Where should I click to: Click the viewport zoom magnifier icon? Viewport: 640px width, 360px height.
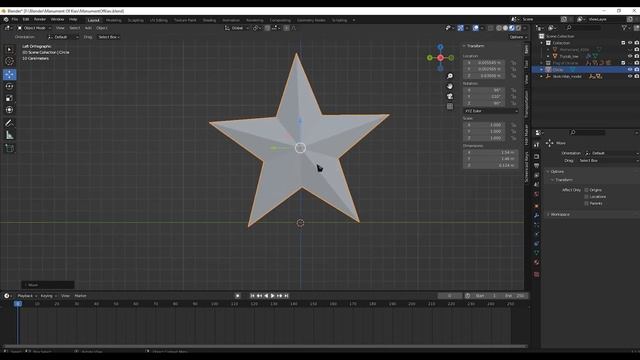coord(450,76)
